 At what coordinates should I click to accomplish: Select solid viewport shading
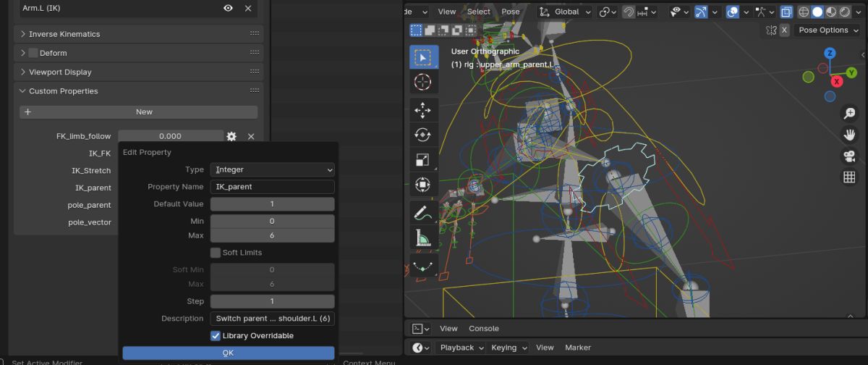coord(817,12)
